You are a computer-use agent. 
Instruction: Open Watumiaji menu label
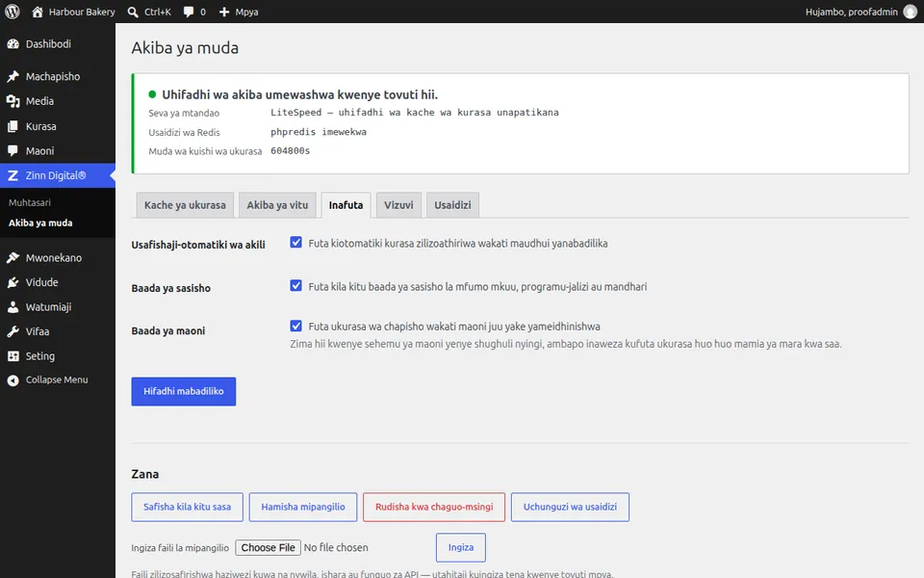click(48, 307)
